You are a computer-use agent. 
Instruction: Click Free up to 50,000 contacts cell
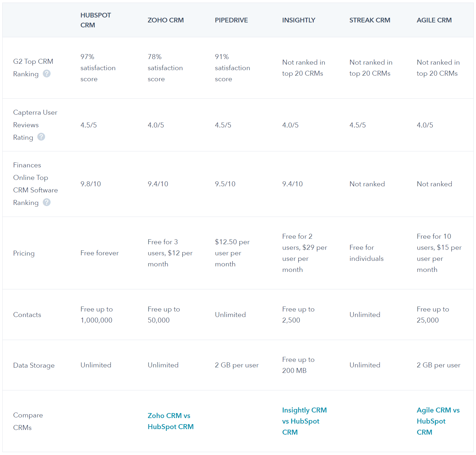164,314
